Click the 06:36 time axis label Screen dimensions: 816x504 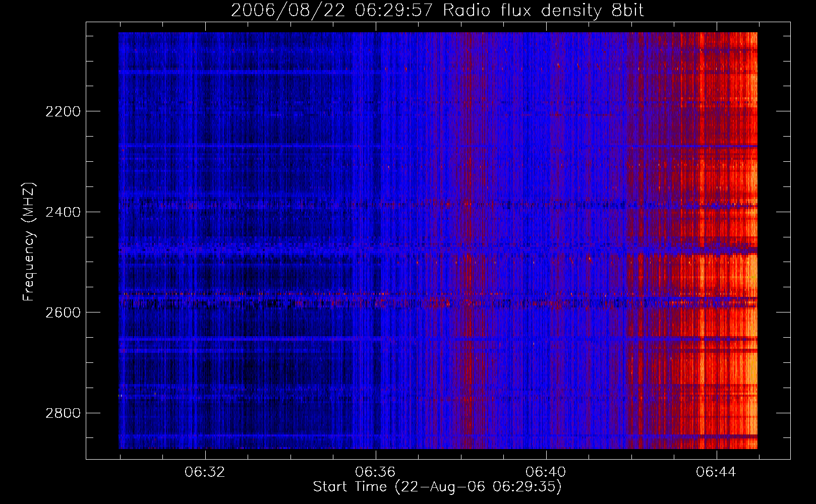[x=375, y=472]
